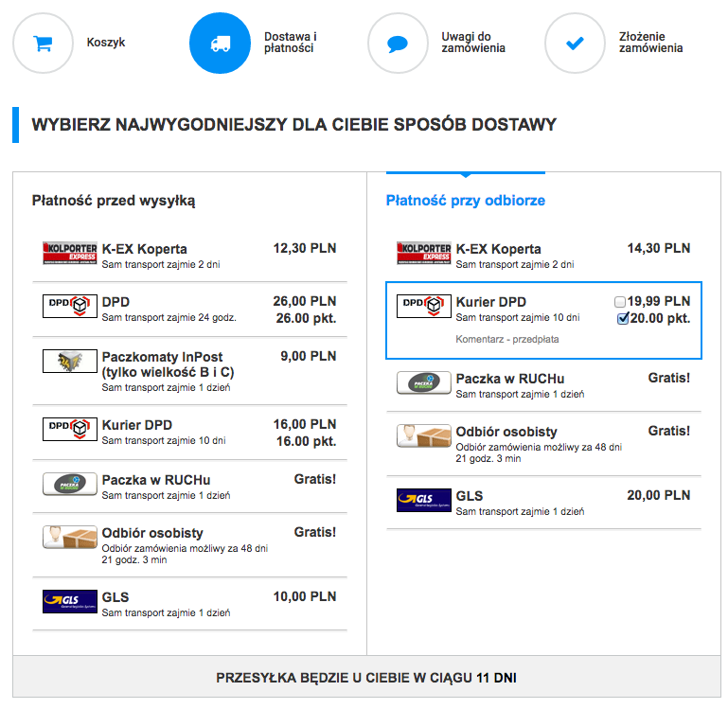Click Koszyk step label

tap(106, 43)
